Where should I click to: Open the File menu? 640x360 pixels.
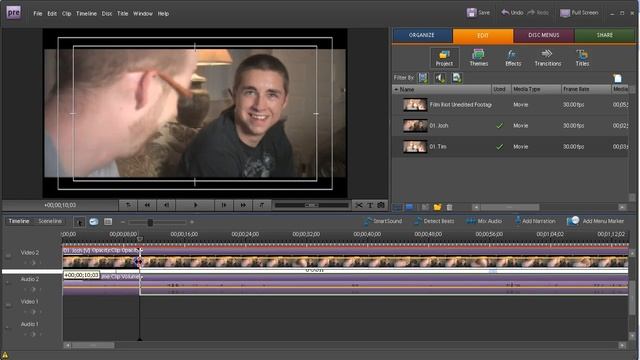pyautogui.click(x=38, y=13)
